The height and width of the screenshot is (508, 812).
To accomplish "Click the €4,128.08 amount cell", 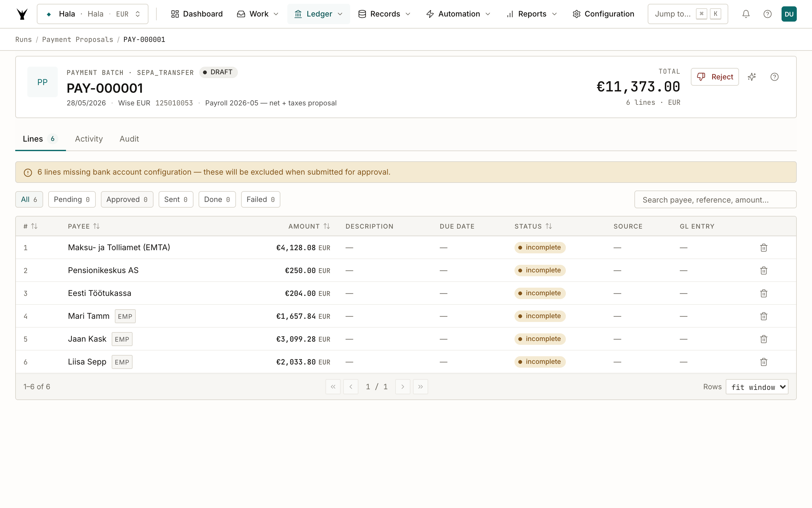I will [x=303, y=248].
